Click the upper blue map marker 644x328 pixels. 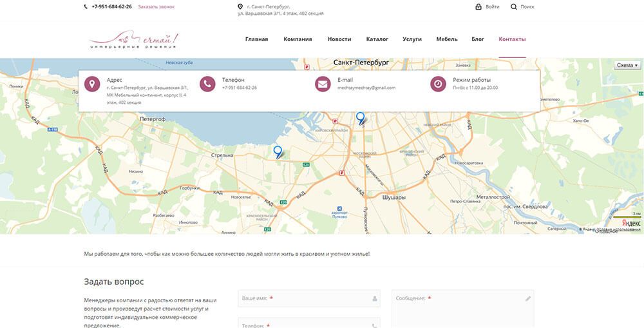[x=361, y=117]
